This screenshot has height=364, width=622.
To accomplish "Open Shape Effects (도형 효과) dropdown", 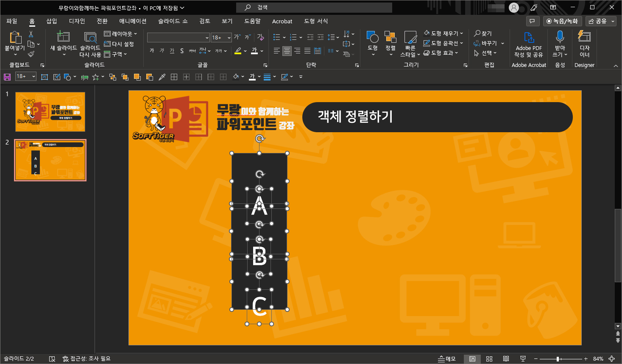I will (x=441, y=53).
